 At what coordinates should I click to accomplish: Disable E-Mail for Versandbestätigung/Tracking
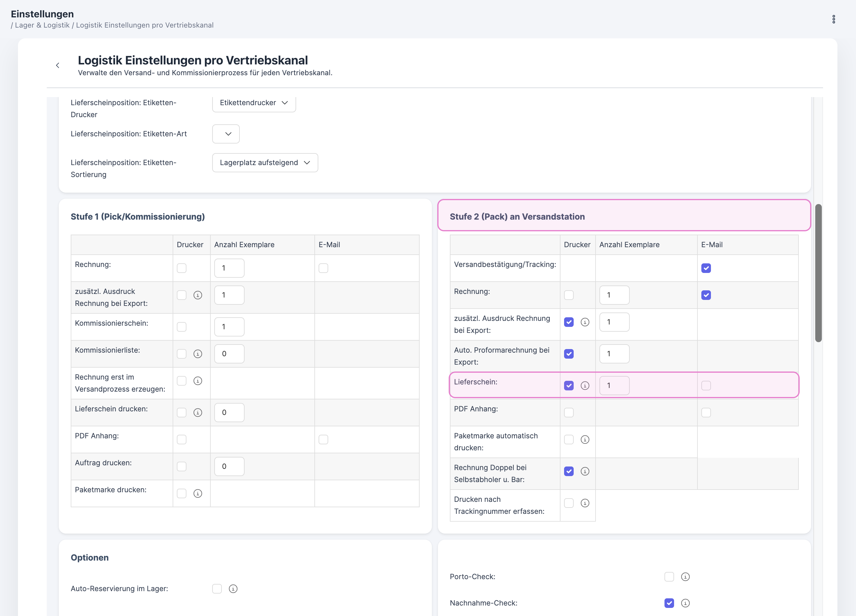[x=706, y=268]
